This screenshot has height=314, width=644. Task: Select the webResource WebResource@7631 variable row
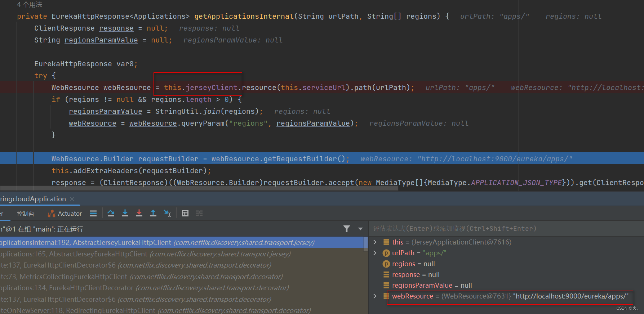pyautogui.click(x=506, y=296)
